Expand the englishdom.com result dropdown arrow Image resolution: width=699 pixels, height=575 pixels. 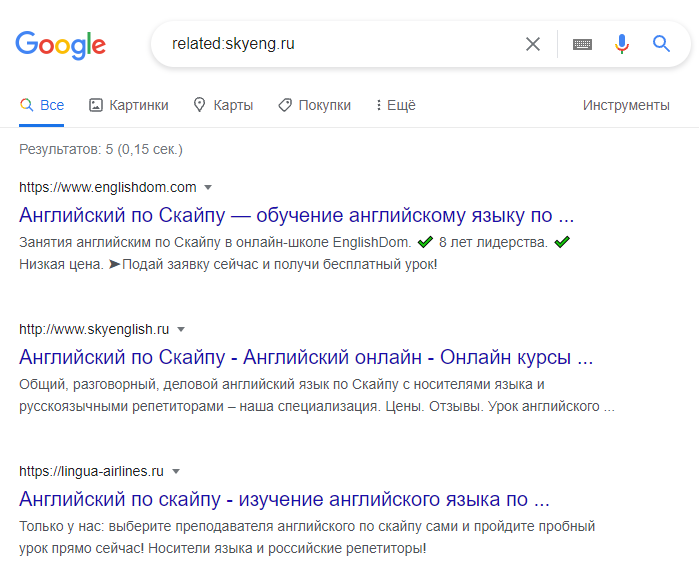point(208,188)
